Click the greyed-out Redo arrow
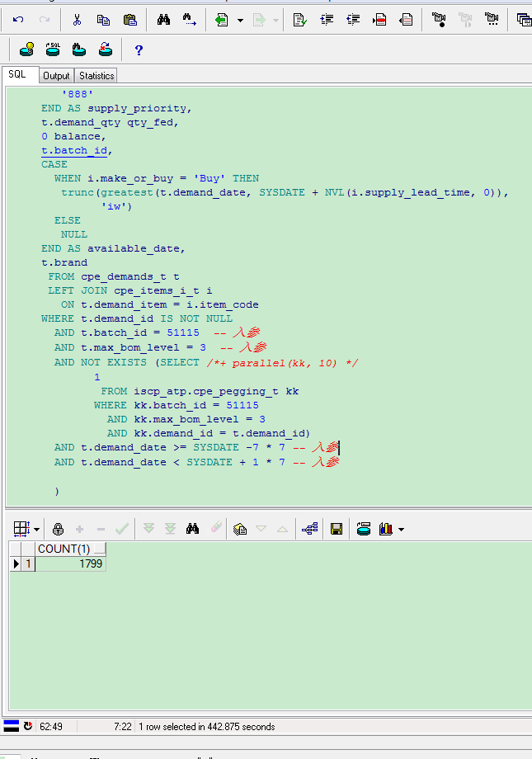 pyautogui.click(x=45, y=20)
